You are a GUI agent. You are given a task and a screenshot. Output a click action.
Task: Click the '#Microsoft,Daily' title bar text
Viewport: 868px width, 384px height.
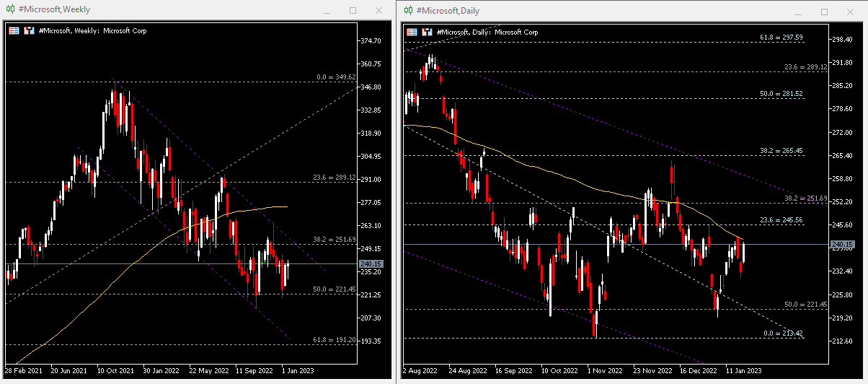coord(448,10)
